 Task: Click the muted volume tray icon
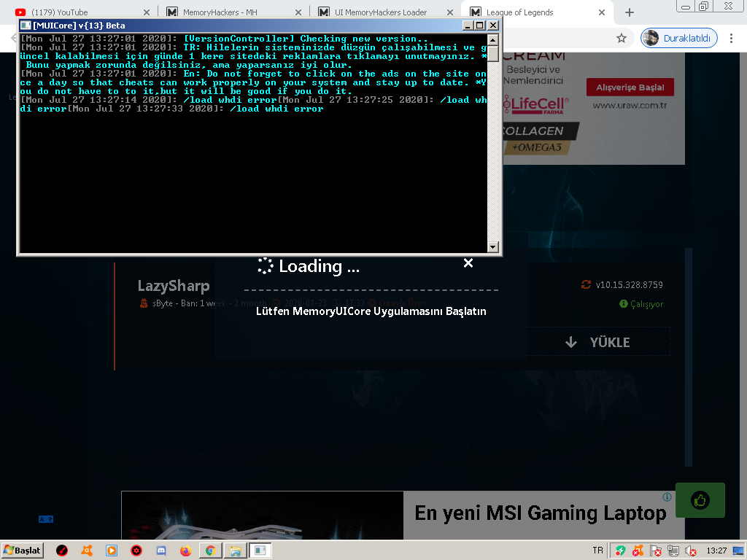[690, 551]
